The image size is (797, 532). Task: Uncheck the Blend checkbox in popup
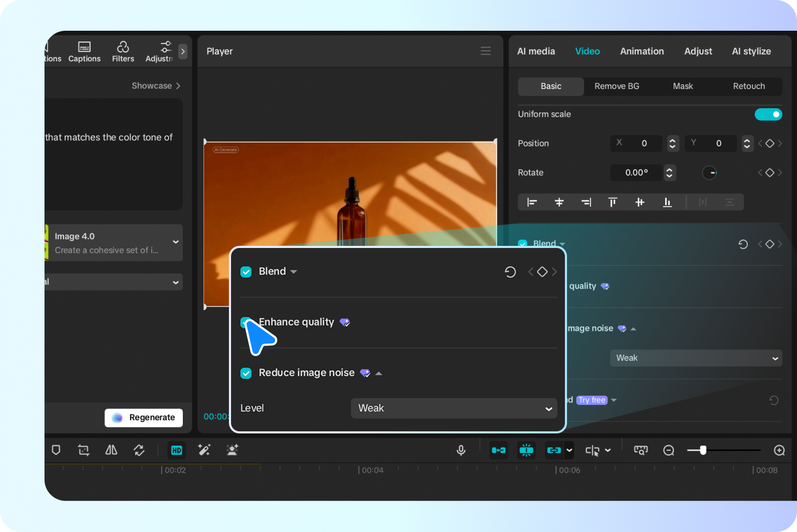pos(246,272)
